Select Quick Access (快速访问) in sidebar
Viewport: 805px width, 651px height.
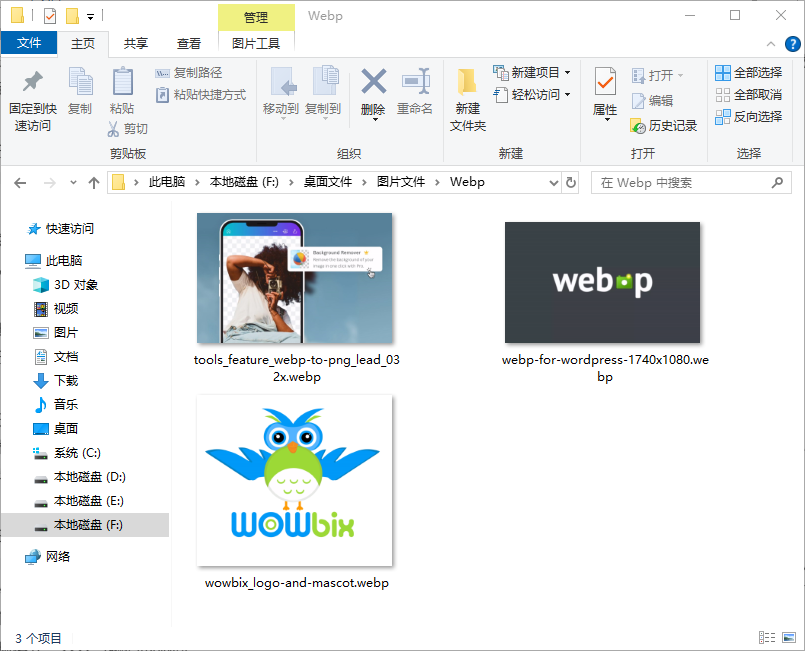pyautogui.click(x=61, y=229)
